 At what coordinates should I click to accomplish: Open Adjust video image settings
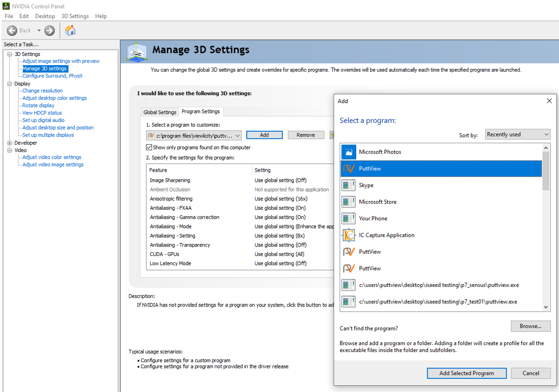pyautogui.click(x=53, y=164)
